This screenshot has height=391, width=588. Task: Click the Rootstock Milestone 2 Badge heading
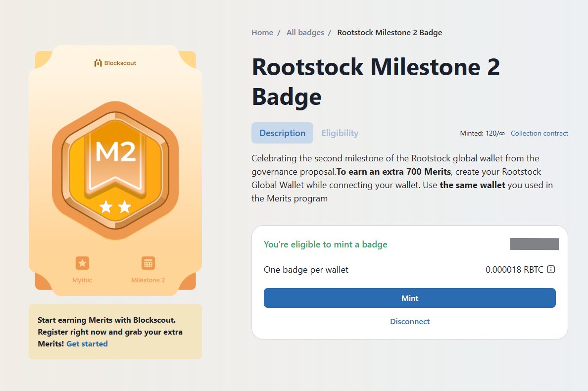(x=376, y=82)
